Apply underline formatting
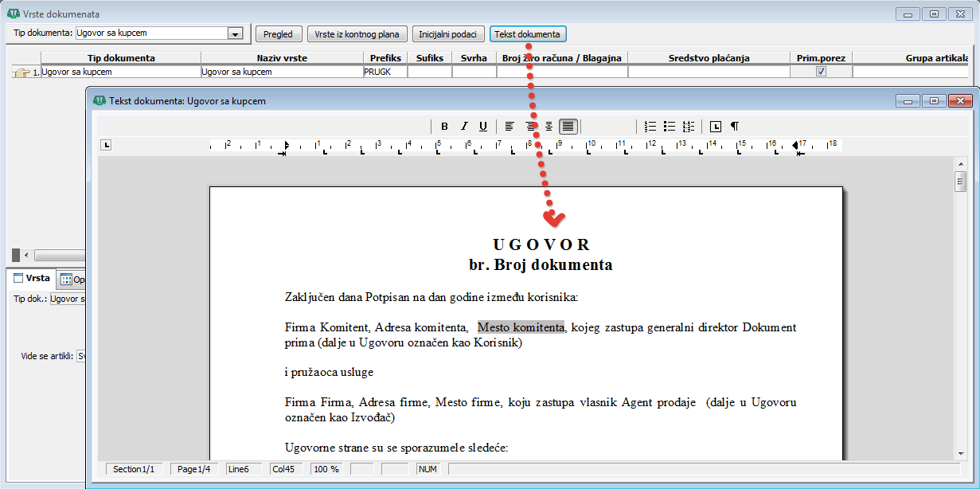This screenshot has height=489, width=980. [x=483, y=127]
